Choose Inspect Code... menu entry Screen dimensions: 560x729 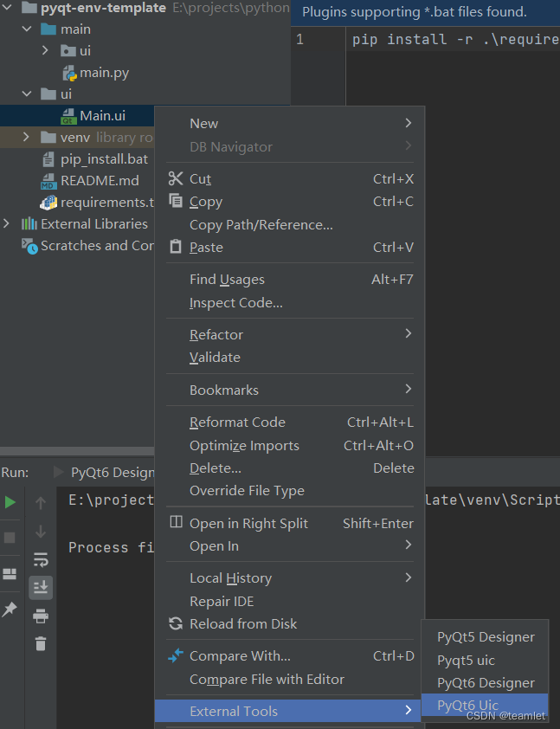coord(290,303)
